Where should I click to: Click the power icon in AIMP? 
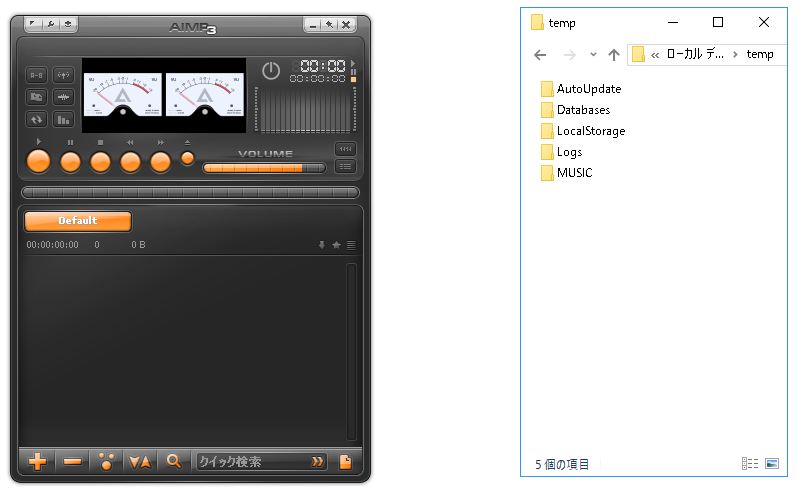271,71
